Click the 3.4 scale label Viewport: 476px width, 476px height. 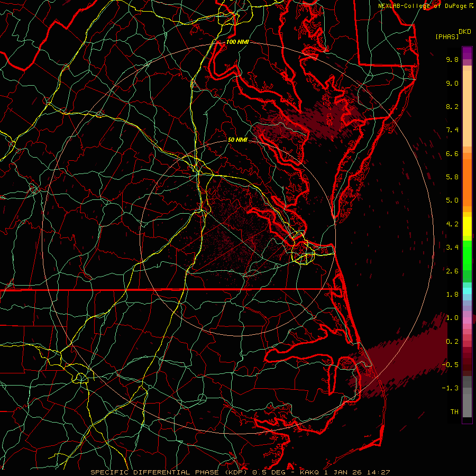click(452, 248)
